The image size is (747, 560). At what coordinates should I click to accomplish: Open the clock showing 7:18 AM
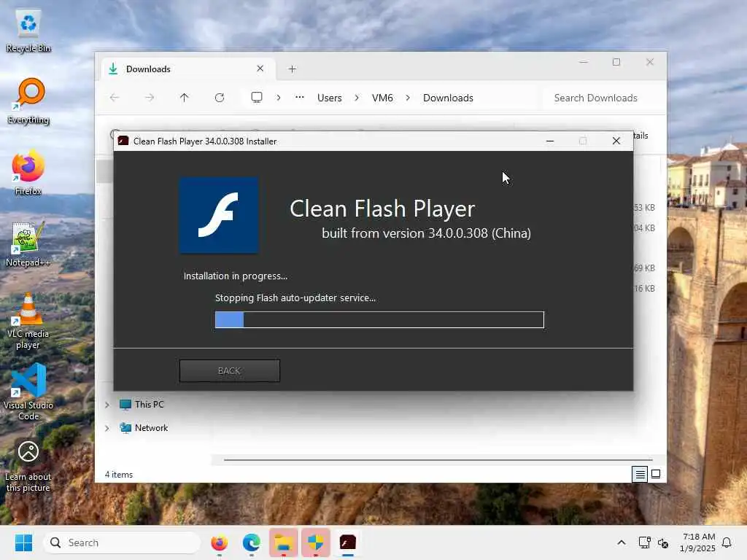click(697, 542)
